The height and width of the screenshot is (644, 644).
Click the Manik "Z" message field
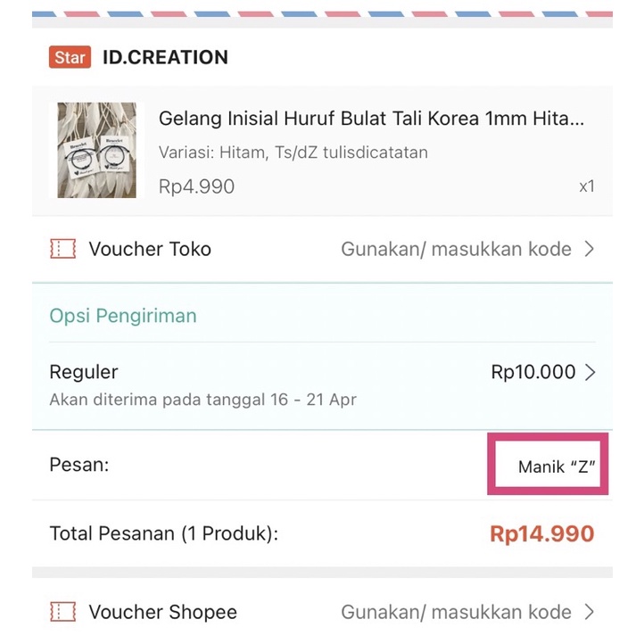click(x=557, y=466)
